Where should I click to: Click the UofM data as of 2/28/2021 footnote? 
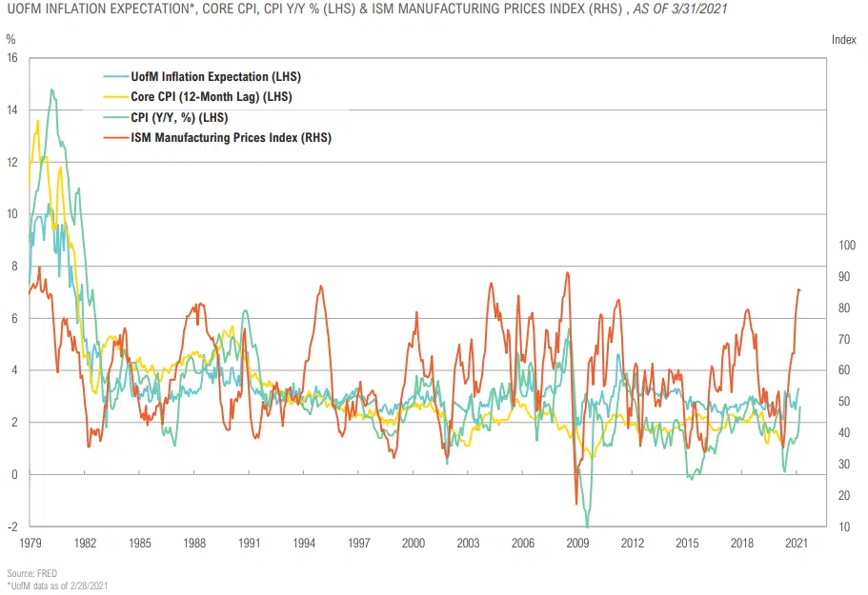click(x=57, y=585)
